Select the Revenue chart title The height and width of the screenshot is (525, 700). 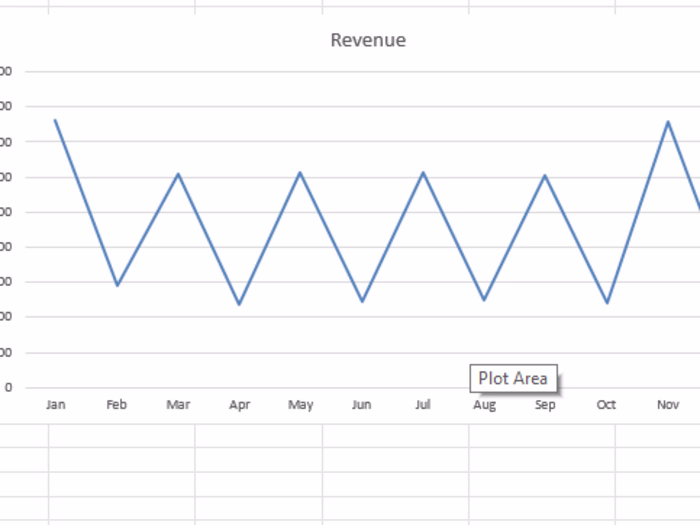click(x=368, y=40)
